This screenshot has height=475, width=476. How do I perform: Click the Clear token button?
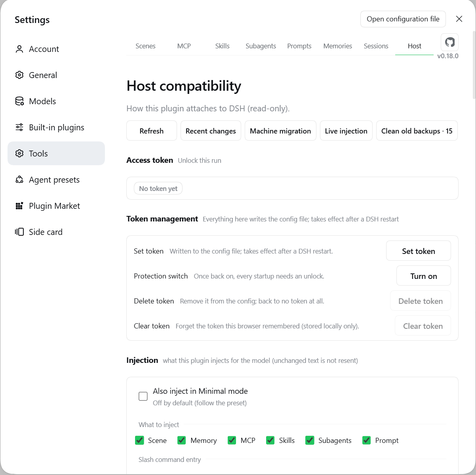[423, 326]
